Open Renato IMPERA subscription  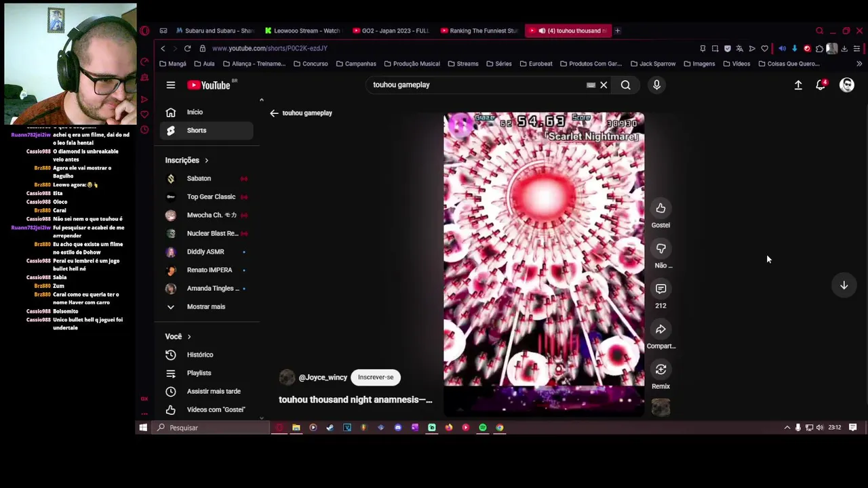(206, 270)
